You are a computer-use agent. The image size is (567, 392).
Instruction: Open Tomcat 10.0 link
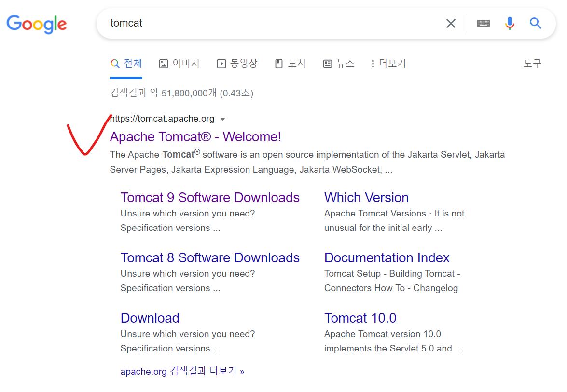pos(360,318)
